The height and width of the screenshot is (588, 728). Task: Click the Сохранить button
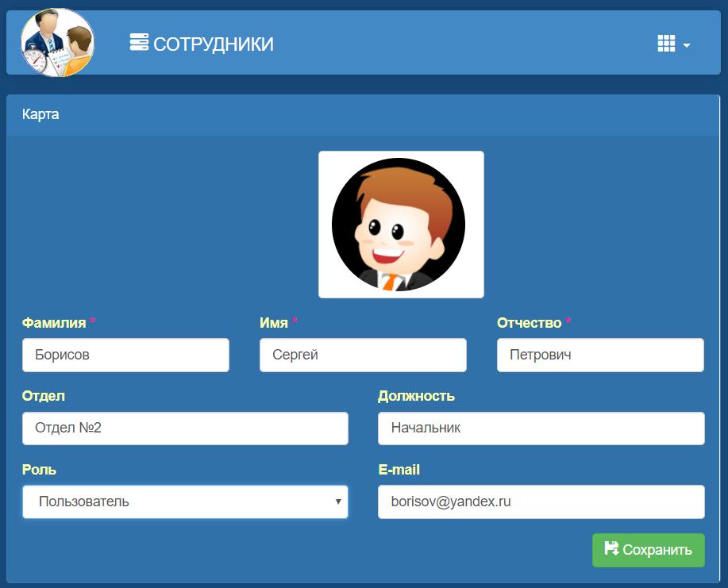pos(648,550)
